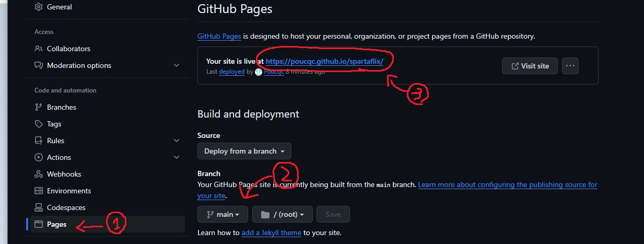Click the Environments server icon

click(x=38, y=191)
